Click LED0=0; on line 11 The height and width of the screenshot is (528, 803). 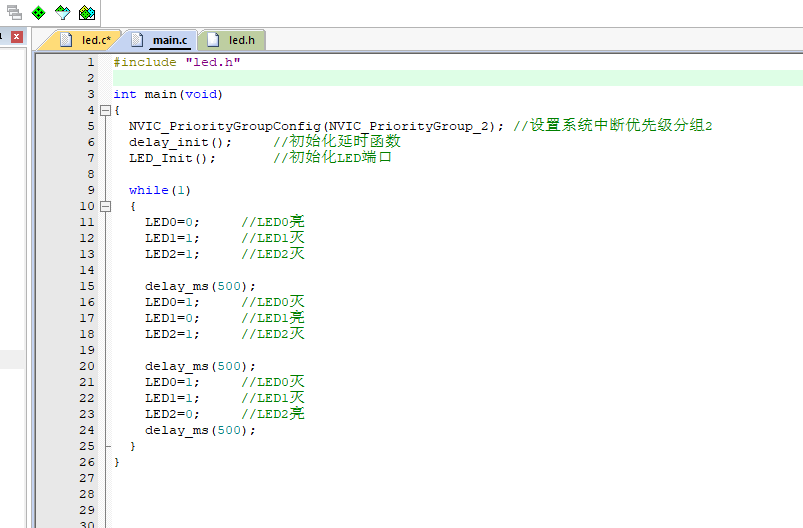pyautogui.click(x=172, y=222)
